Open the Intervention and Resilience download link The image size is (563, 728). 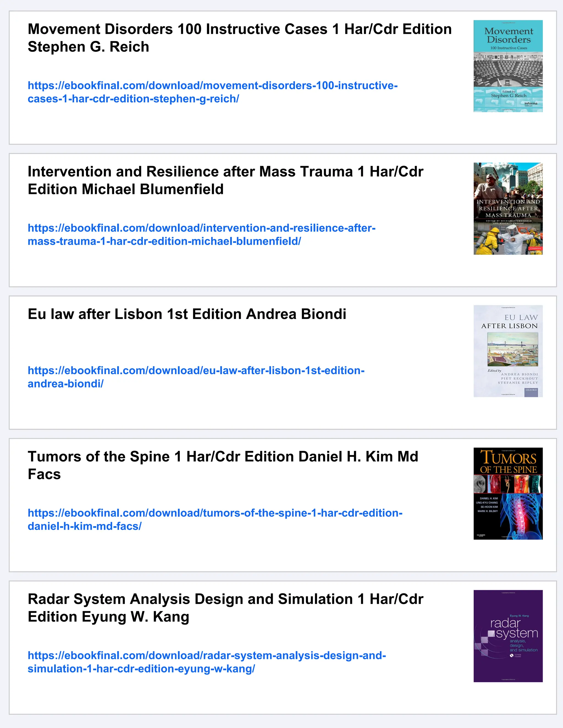pyautogui.click(x=202, y=234)
